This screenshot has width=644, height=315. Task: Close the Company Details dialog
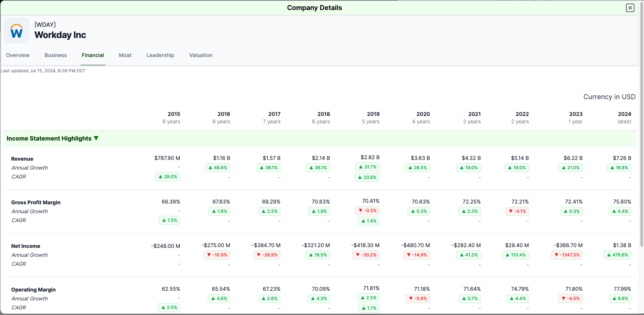tap(630, 8)
